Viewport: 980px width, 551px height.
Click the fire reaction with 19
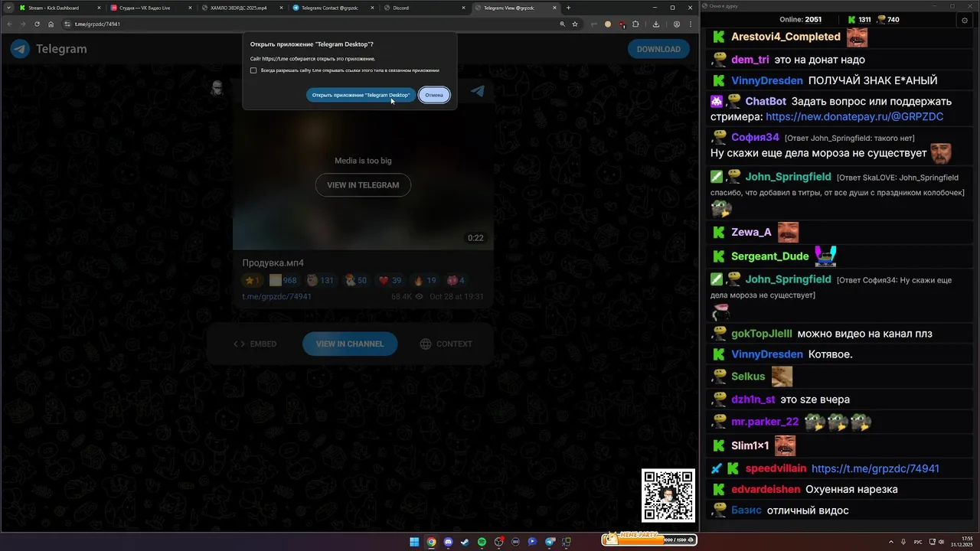(x=425, y=280)
